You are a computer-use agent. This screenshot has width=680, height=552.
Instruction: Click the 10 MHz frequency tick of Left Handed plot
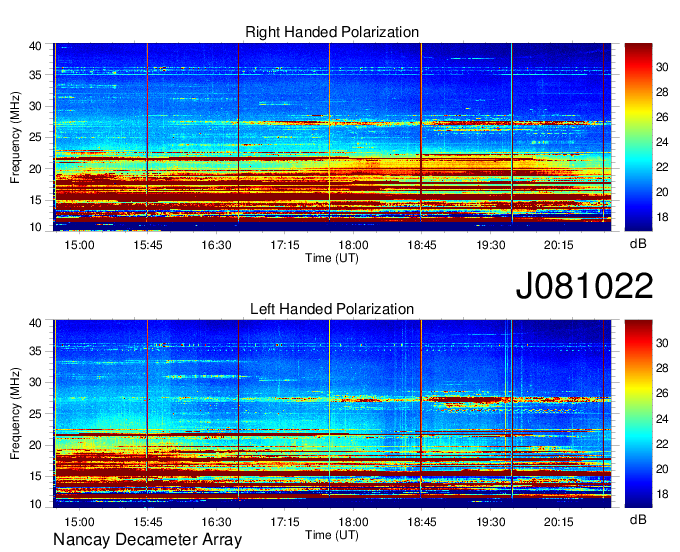coord(35,504)
